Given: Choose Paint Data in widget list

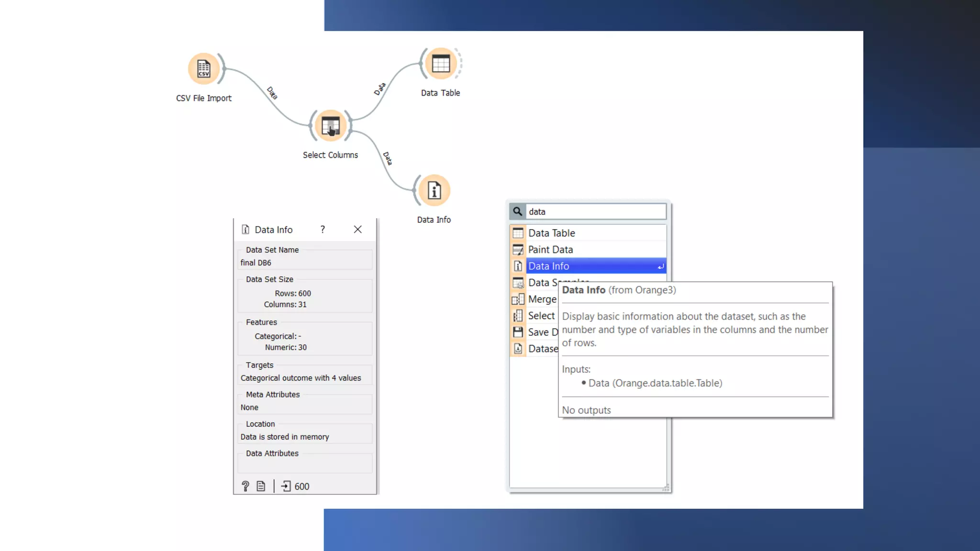Looking at the screenshot, I should [550, 250].
